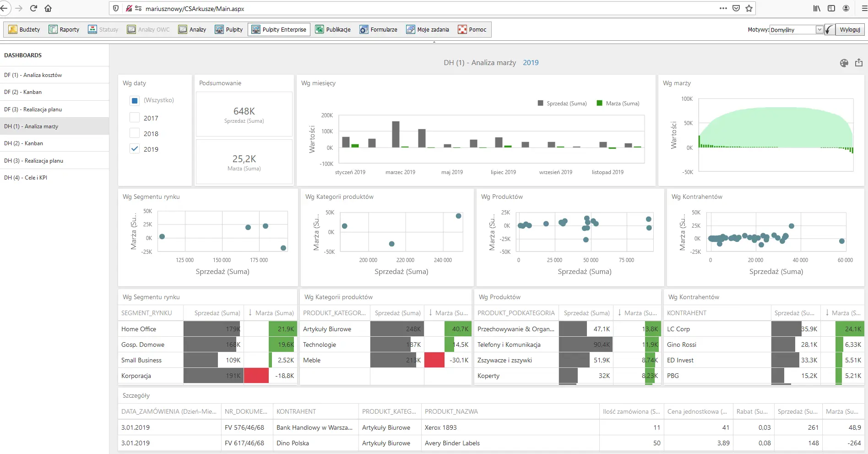868x454 pixels.
Task: Sort Produktów table by Marża column header
Action: pyautogui.click(x=637, y=313)
